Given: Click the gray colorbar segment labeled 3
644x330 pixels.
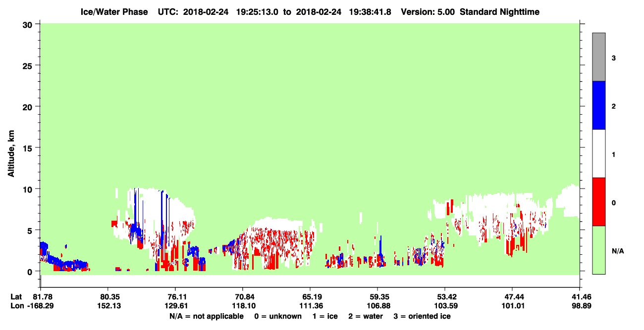Looking at the screenshot, I should point(599,57).
